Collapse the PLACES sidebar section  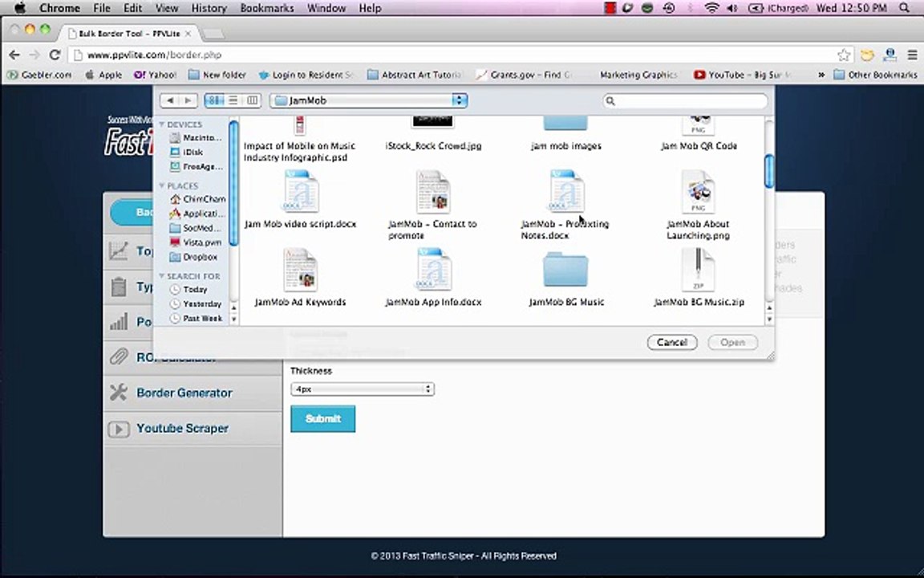click(x=162, y=185)
